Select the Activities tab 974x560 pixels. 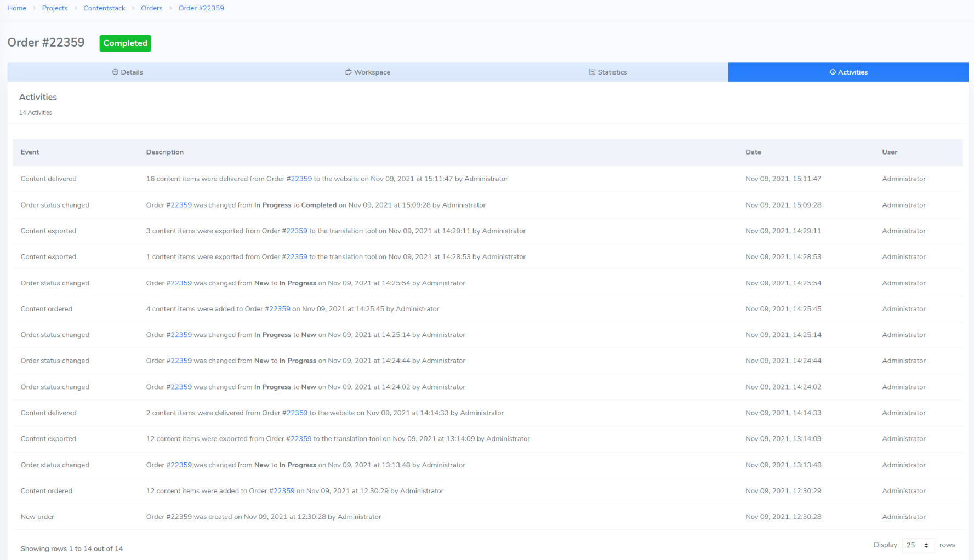click(x=848, y=72)
